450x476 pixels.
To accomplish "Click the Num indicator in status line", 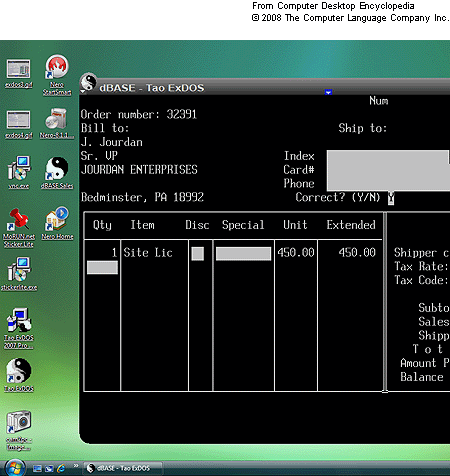I will tap(379, 101).
